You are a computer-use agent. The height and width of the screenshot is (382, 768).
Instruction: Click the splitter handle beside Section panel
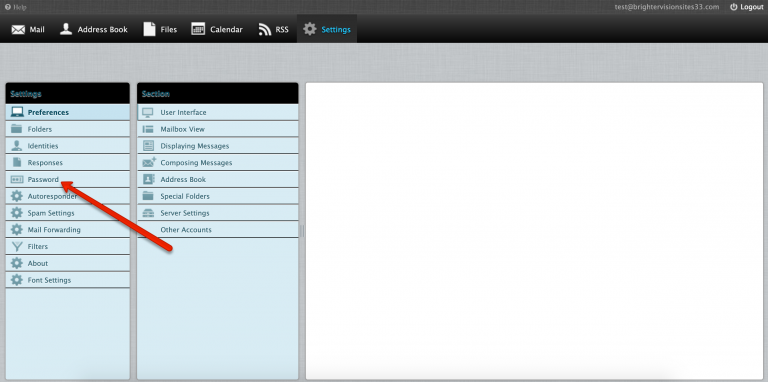[x=302, y=231]
